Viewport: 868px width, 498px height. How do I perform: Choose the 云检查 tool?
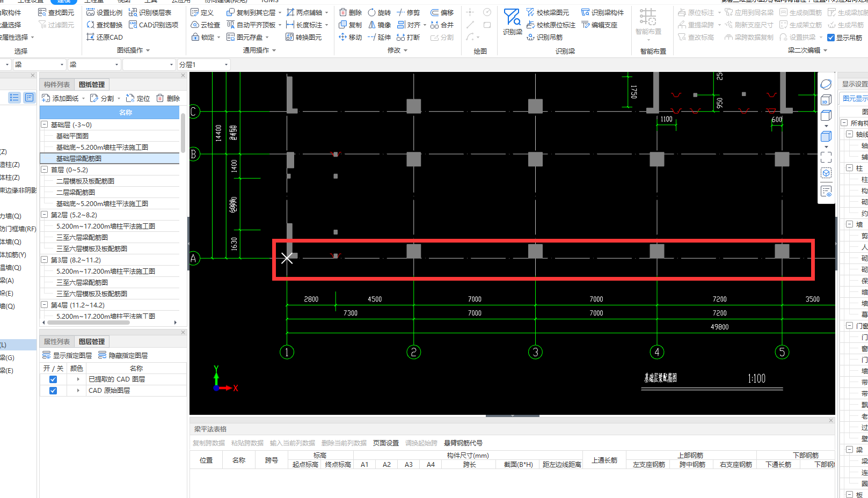(205, 25)
